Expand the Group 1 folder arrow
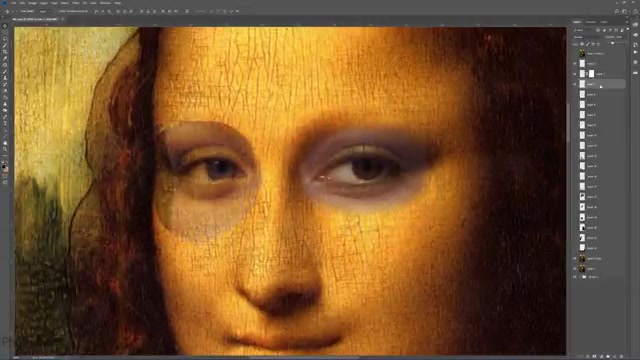 [x=580, y=277]
